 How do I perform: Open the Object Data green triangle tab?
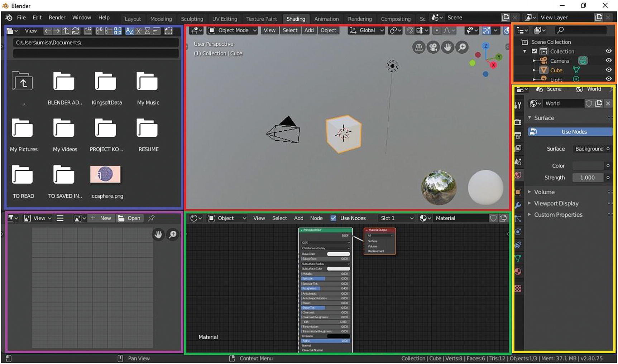518,258
